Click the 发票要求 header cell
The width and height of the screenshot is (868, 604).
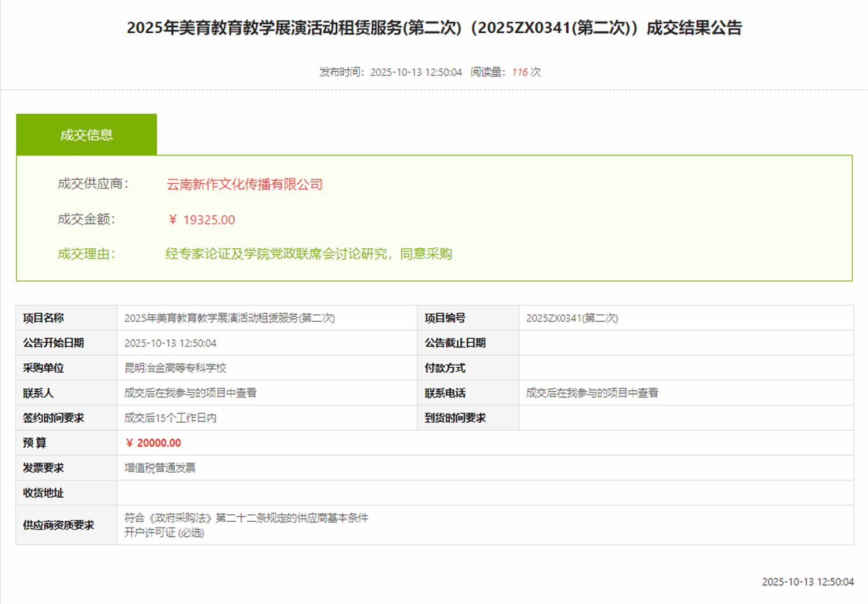(66, 469)
